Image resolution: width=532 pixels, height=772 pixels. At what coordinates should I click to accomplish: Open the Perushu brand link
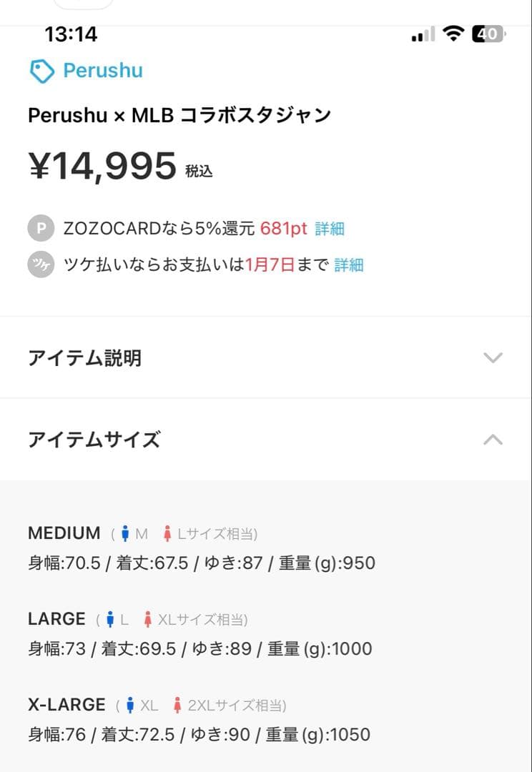coord(103,71)
